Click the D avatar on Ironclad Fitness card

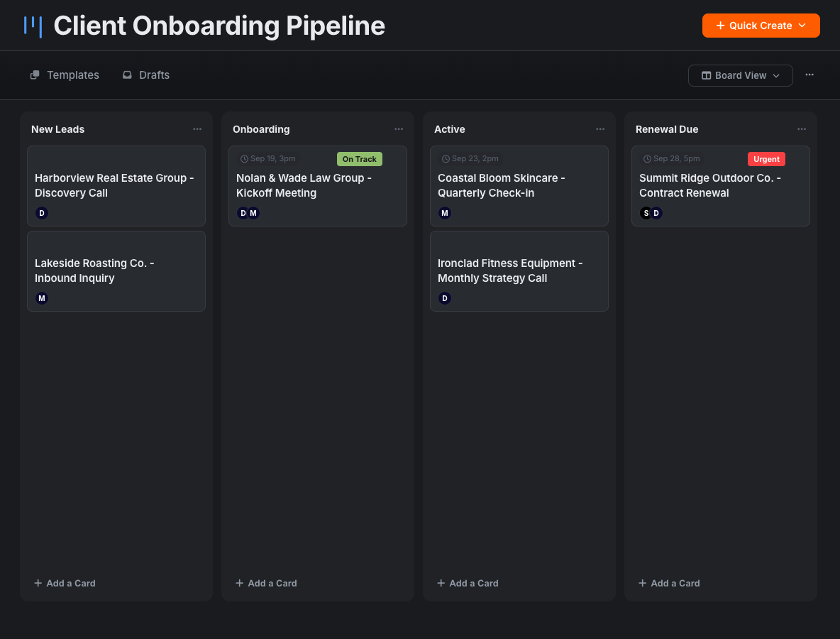(x=445, y=299)
